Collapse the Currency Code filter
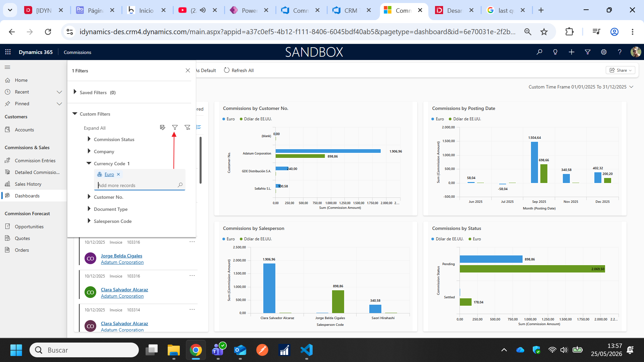The image size is (644, 362). coord(89,163)
